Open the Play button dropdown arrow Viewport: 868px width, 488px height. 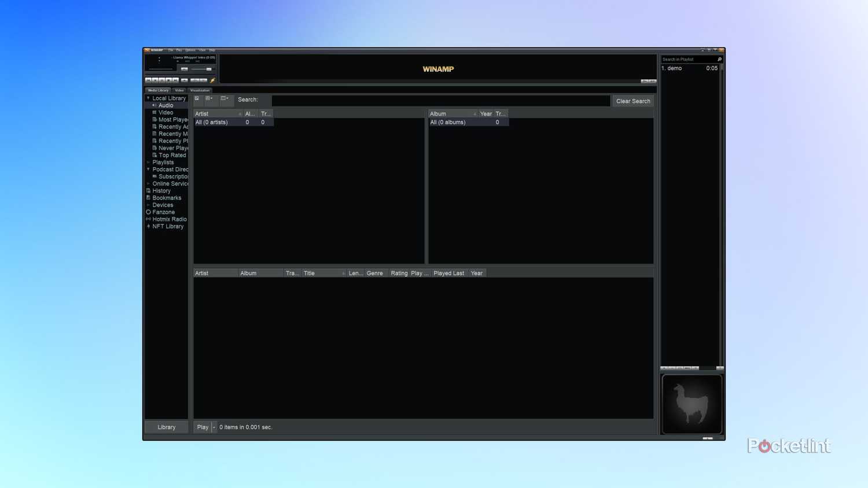214,427
